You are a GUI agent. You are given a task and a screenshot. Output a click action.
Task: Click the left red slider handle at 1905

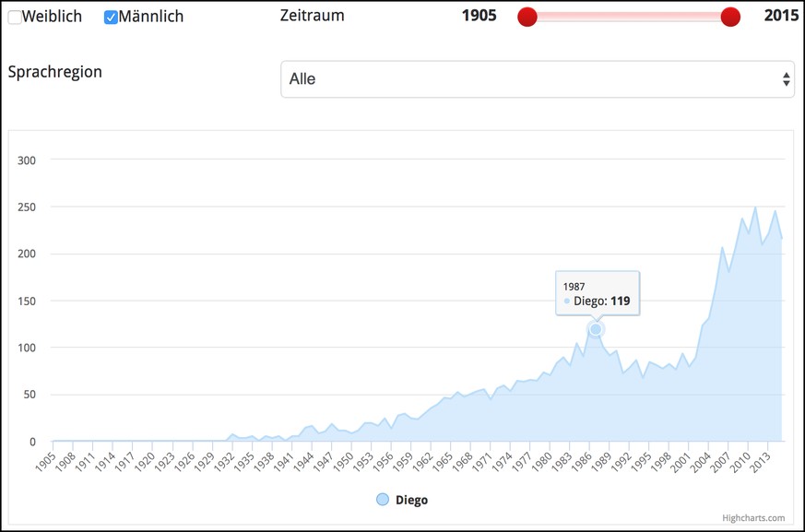coord(527,17)
